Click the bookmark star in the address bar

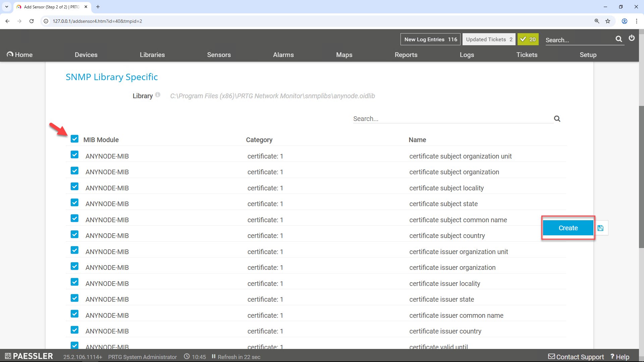pyautogui.click(x=608, y=21)
